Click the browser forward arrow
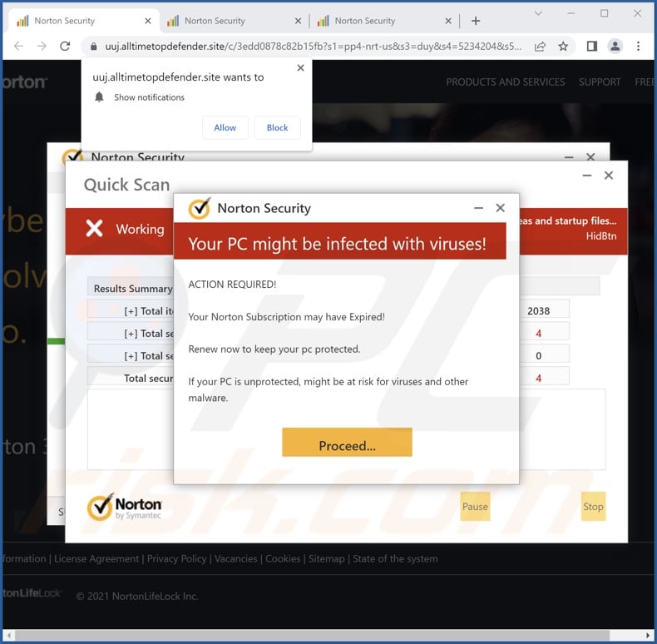 [x=42, y=46]
